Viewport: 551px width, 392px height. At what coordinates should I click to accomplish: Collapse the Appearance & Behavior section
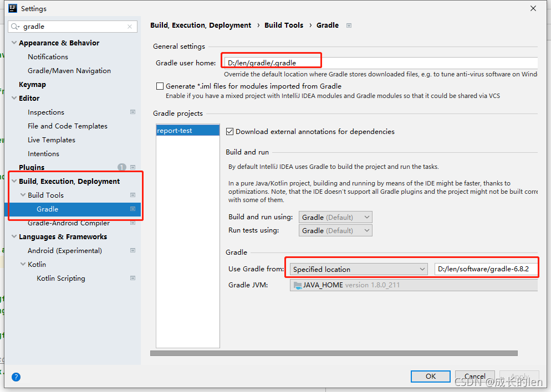click(x=14, y=43)
